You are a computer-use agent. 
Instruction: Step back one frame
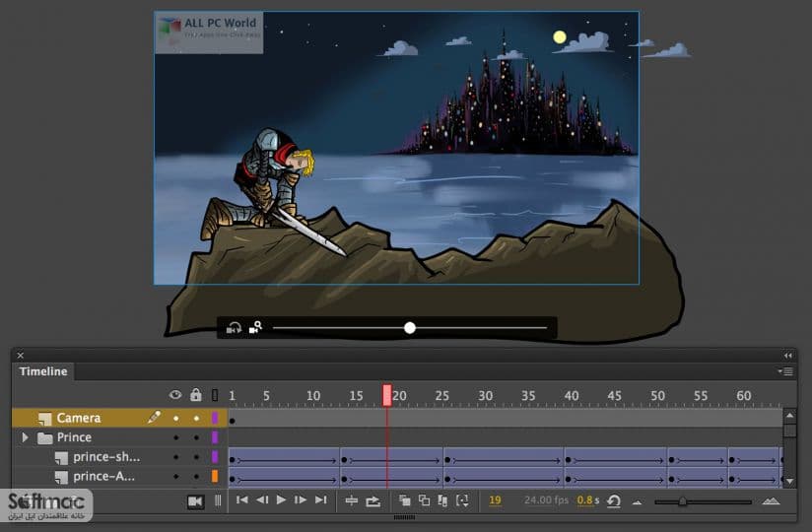[x=262, y=499]
